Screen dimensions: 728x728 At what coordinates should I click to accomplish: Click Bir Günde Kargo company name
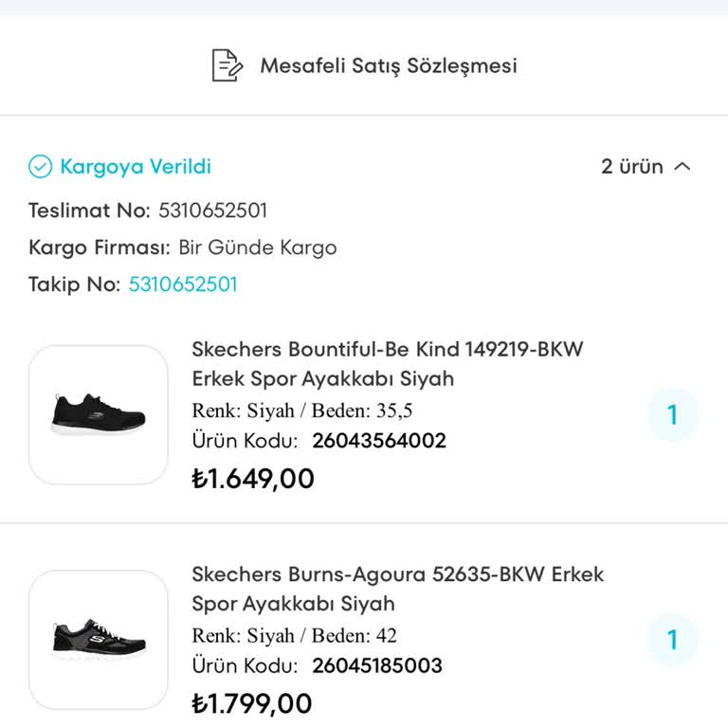(x=258, y=248)
